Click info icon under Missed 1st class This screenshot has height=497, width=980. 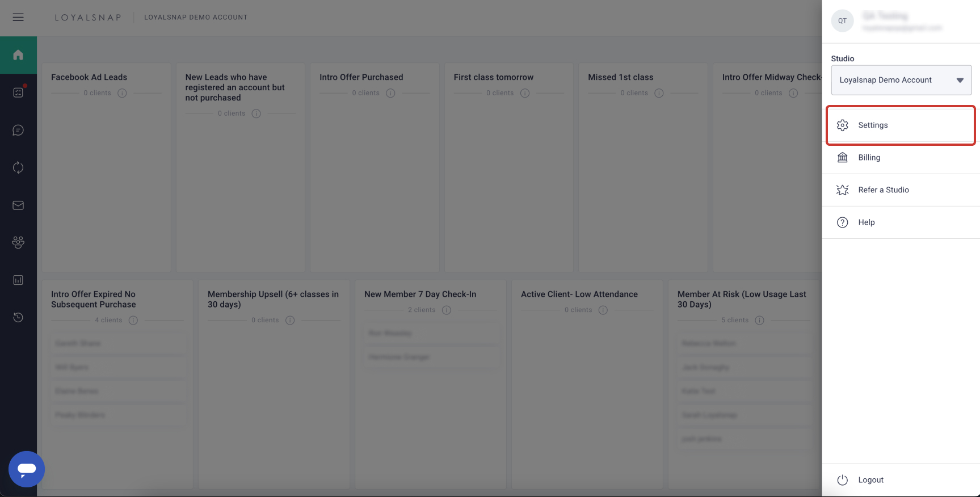click(659, 93)
